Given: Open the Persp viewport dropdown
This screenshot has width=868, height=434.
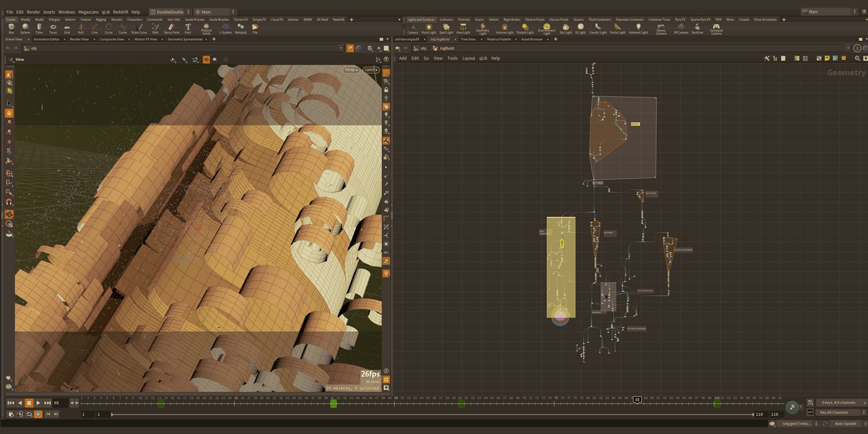Looking at the screenshot, I should (x=352, y=70).
